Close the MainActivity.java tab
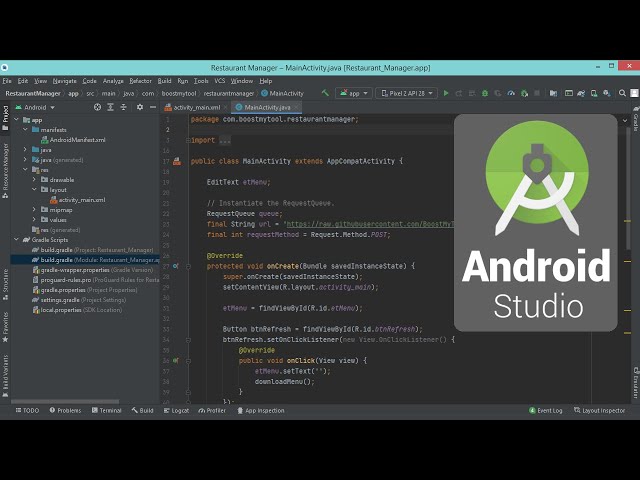 (296, 107)
